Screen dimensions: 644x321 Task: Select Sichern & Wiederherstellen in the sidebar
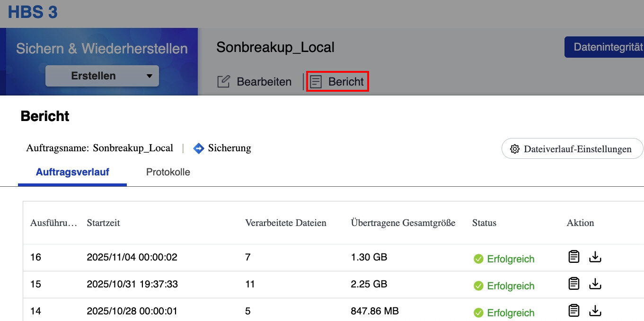point(102,49)
